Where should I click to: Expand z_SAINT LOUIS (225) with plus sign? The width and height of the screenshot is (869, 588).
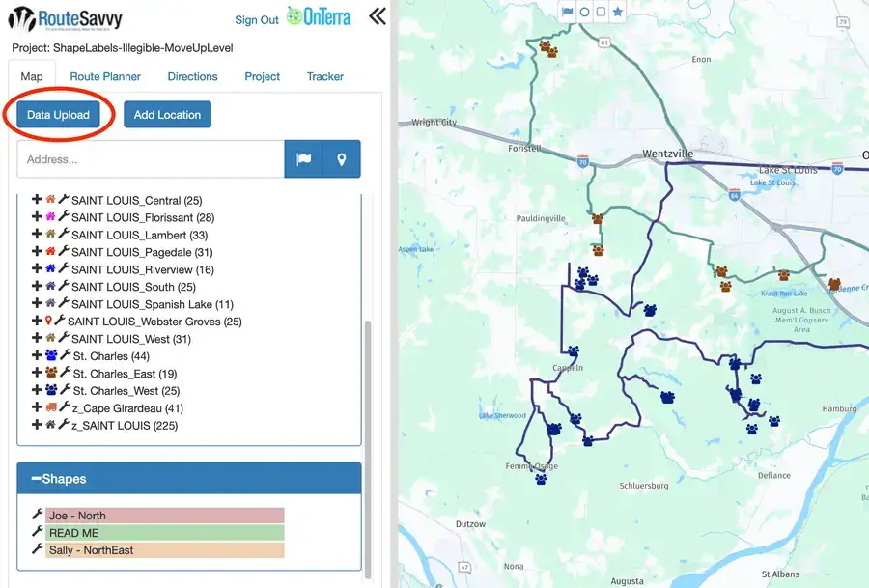pyautogui.click(x=37, y=424)
